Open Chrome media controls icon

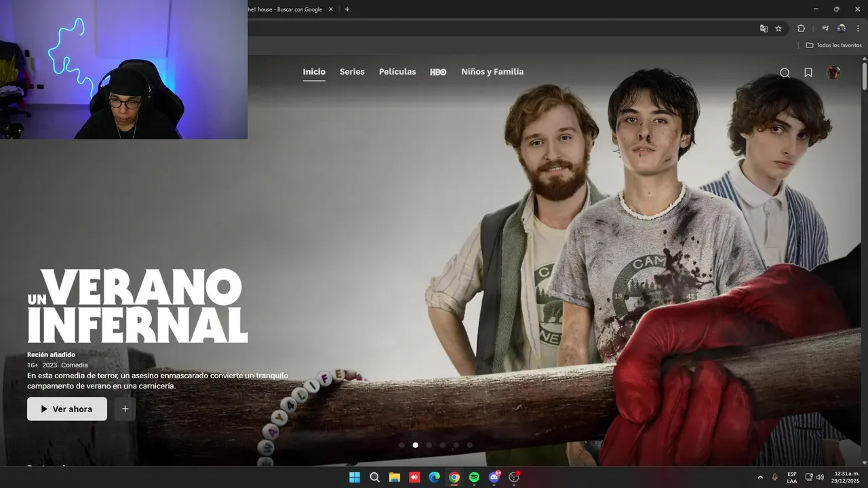(x=825, y=28)
